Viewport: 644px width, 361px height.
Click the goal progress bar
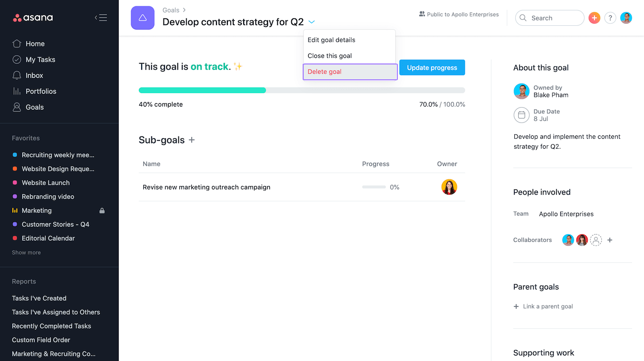click(x=302, y=90)
